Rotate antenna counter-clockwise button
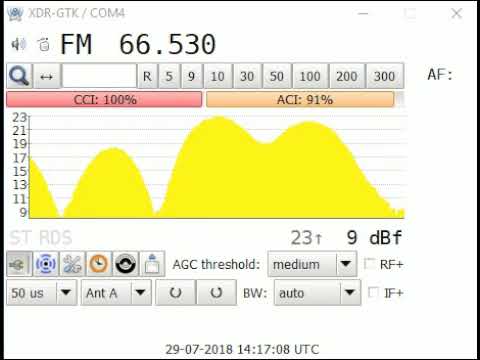The image size is (480, 360). point(176,293)
